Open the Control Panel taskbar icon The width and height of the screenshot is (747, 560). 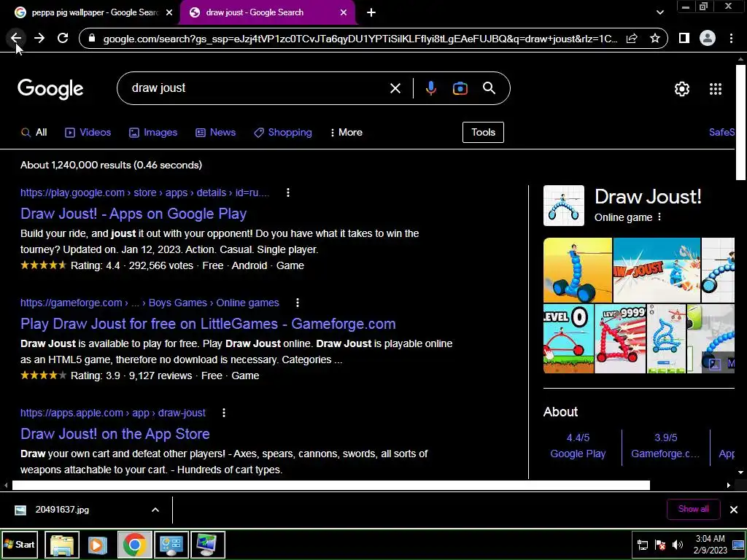171,544
